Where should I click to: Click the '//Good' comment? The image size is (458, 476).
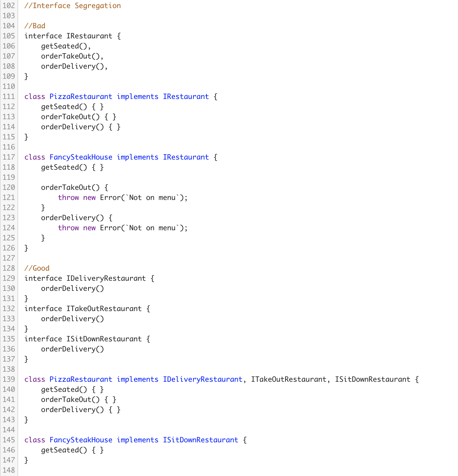37,268
